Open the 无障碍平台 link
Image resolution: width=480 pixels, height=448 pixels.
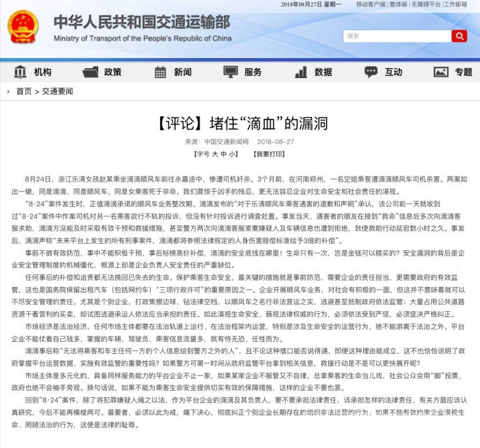[x=425, y=4]
